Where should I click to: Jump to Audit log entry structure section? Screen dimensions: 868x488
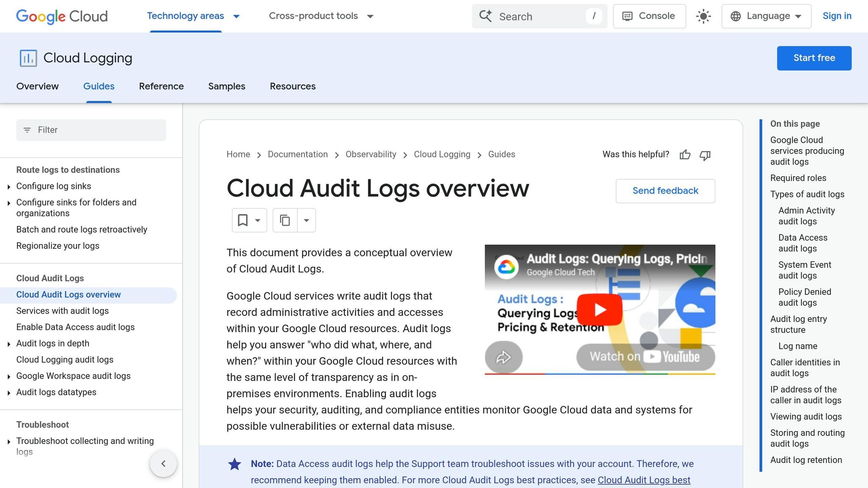pos(798,324)
